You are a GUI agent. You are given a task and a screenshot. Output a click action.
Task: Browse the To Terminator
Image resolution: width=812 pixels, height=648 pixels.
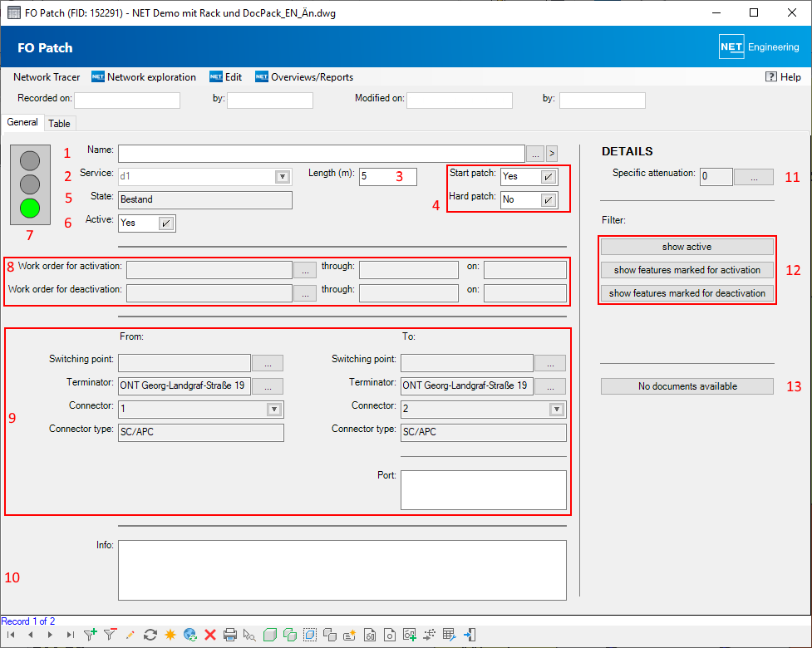(550, 386)
